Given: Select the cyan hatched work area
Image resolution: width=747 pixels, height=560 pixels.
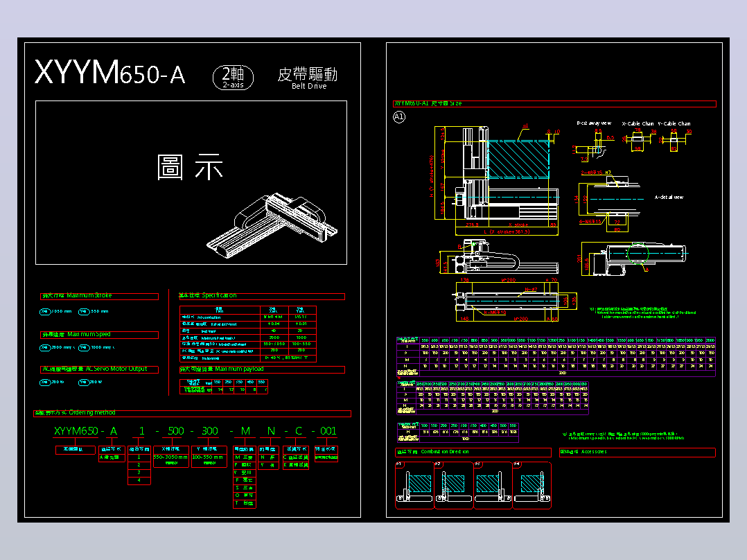Looking at the screenshot, I should click(x=518, y=159).
